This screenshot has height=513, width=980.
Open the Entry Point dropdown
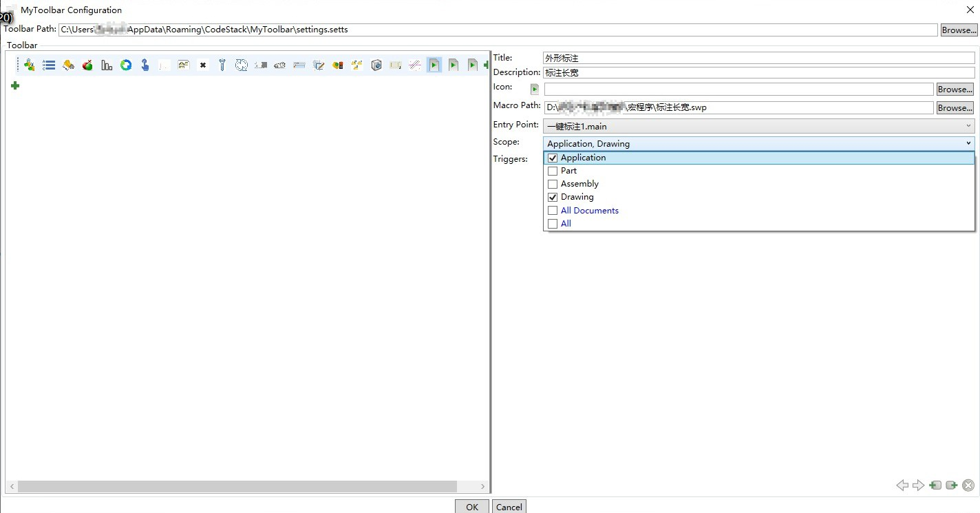(x=759, y=126)
